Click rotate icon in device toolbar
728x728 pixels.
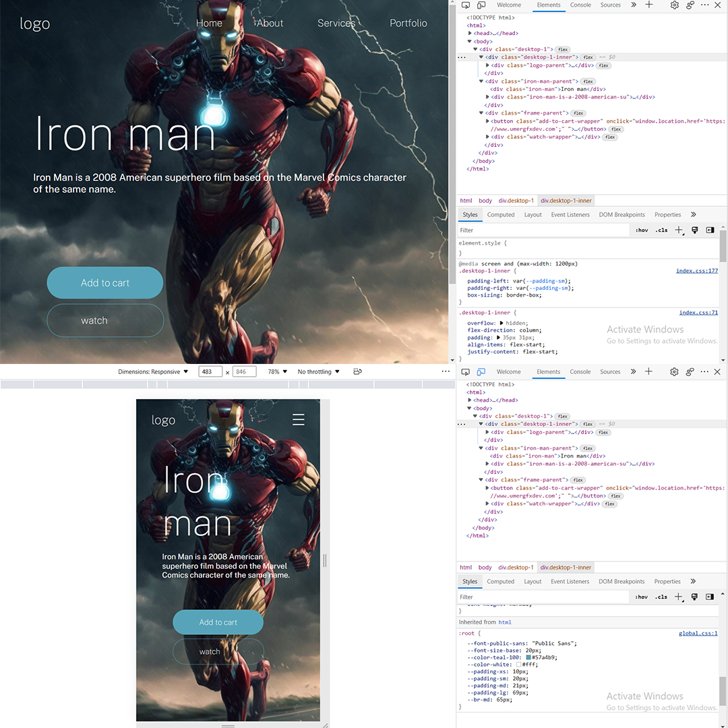coord(357,372)
